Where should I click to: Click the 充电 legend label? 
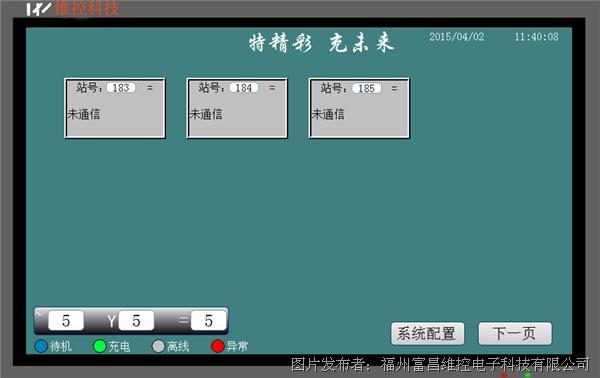pyautogui.click(x=119, y=347)
